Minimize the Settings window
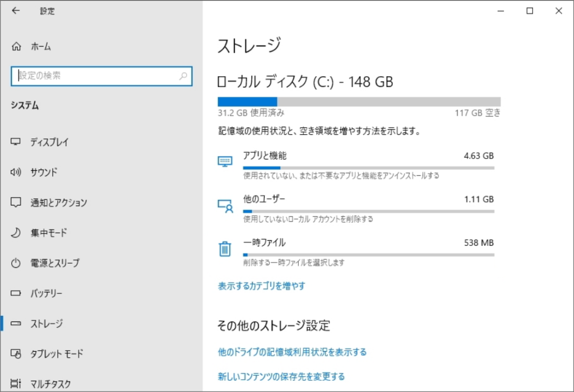The width and height of the screenshot is (574, 392). pos(501,11)
